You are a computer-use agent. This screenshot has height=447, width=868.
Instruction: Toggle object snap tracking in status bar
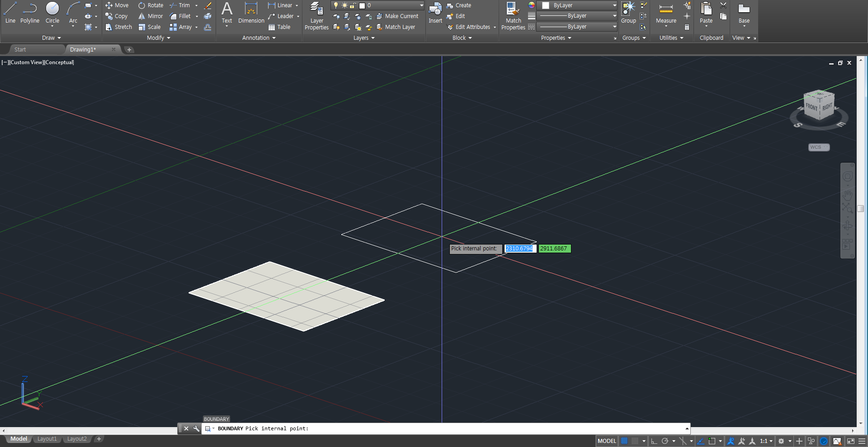click(701, 441)
